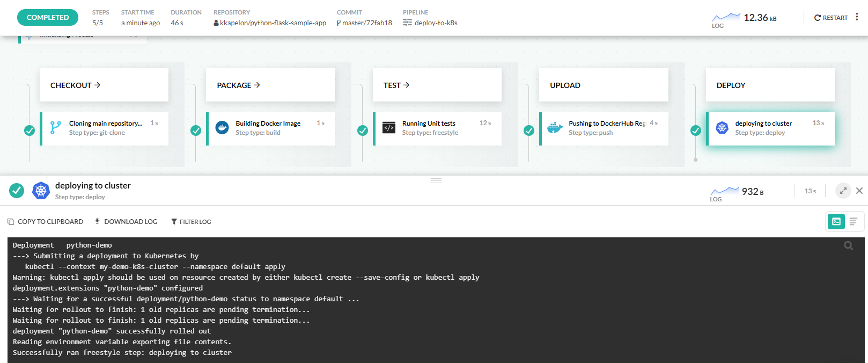
Task: Expand the TEST stage arrow
Action: point(406,85)
